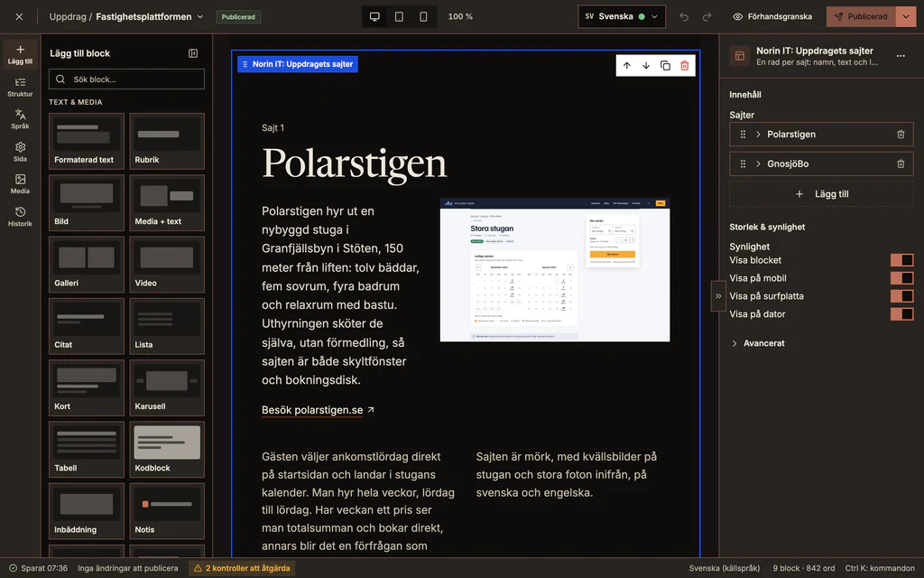Expand the GnosjöBo item
Viewport: 924px width, 578px height.
(758, 164)
